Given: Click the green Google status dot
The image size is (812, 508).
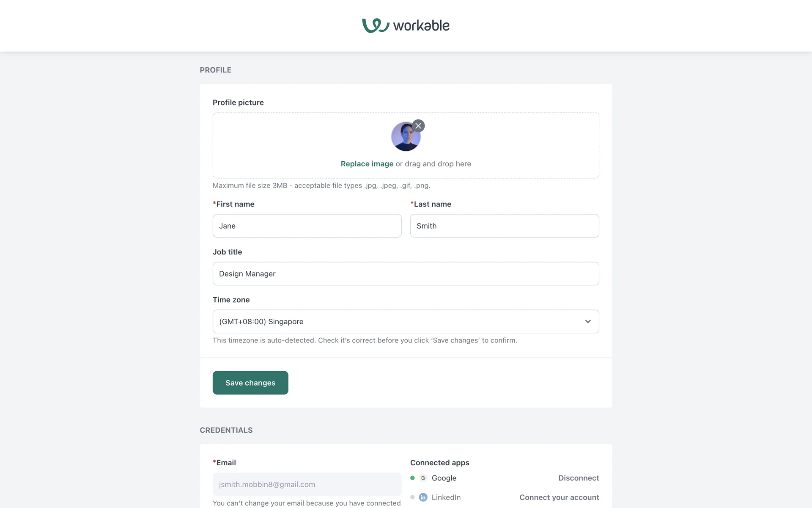Looking at the screenshot, I should (x=412, y=478).
